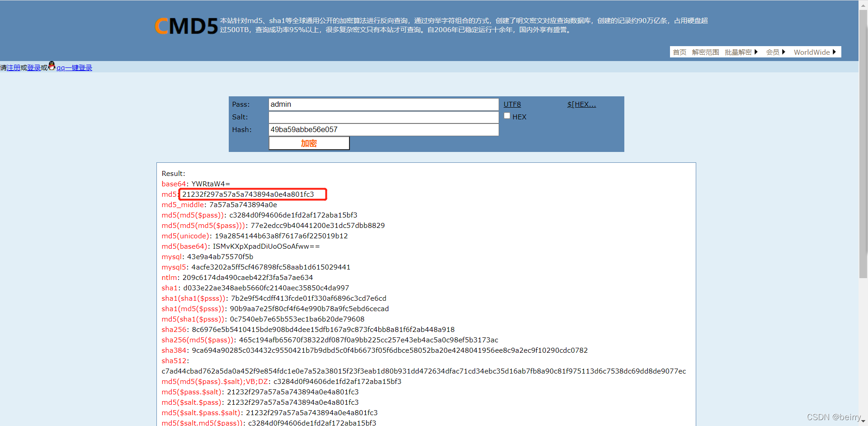The height and width of the screenshot is (426, 868).
Task: Toggle the HEX checkbox
Action: (x=507, y=116)
